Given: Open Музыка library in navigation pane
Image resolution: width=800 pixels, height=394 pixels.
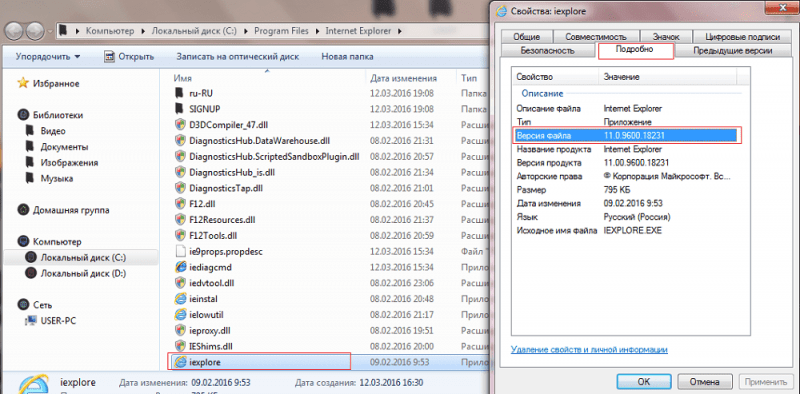Looking at the screenshot, I should (x=56, y=179).
